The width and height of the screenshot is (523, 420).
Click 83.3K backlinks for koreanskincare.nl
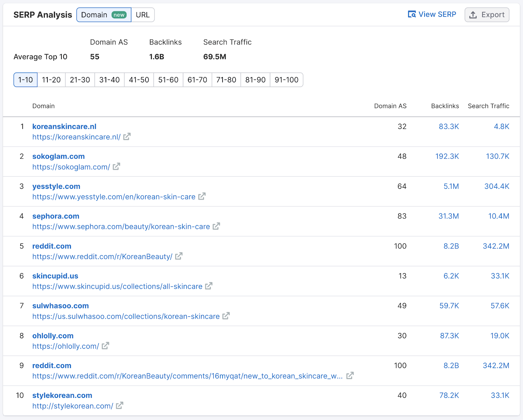click(449, 126)
